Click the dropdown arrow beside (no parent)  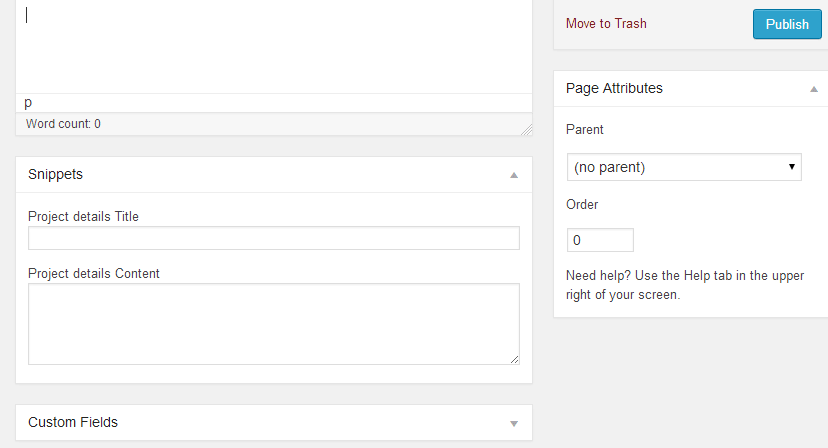[792, 167]
